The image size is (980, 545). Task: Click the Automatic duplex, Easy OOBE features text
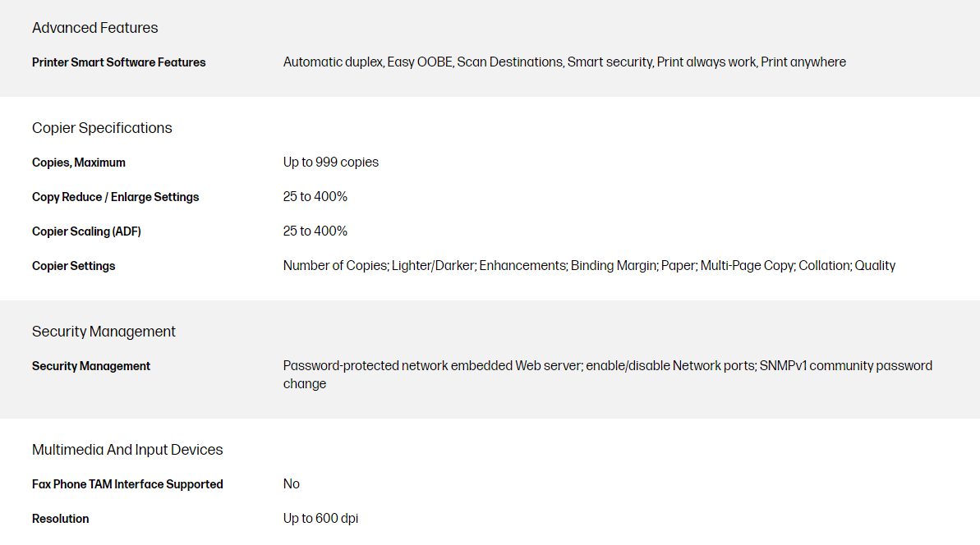tap(564, 62)
